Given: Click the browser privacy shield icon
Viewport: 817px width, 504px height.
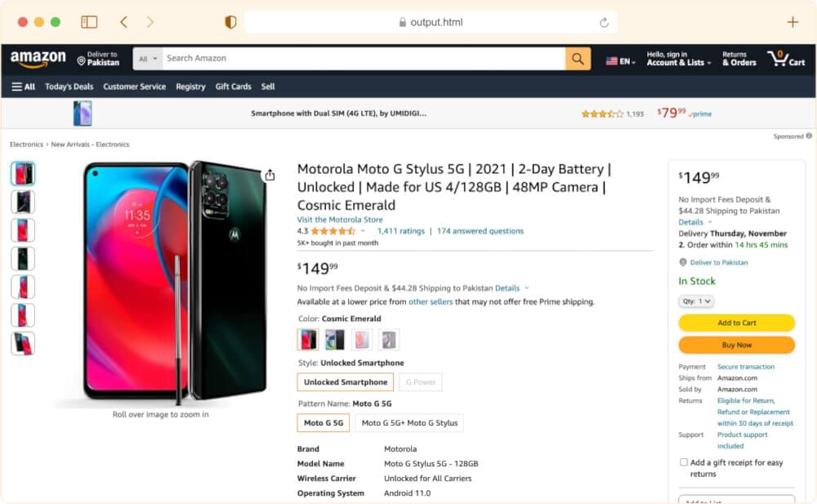Looking at the screenshot, I should (x=230, y=22).
